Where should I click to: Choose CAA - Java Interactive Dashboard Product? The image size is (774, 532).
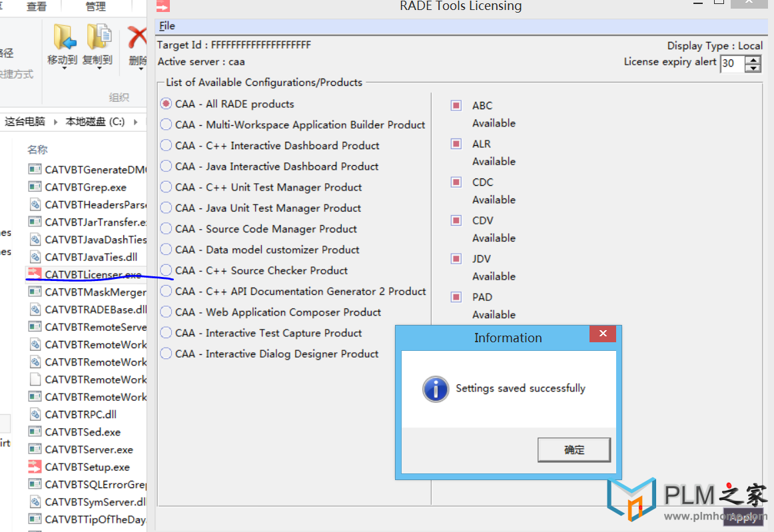[167, 166]
